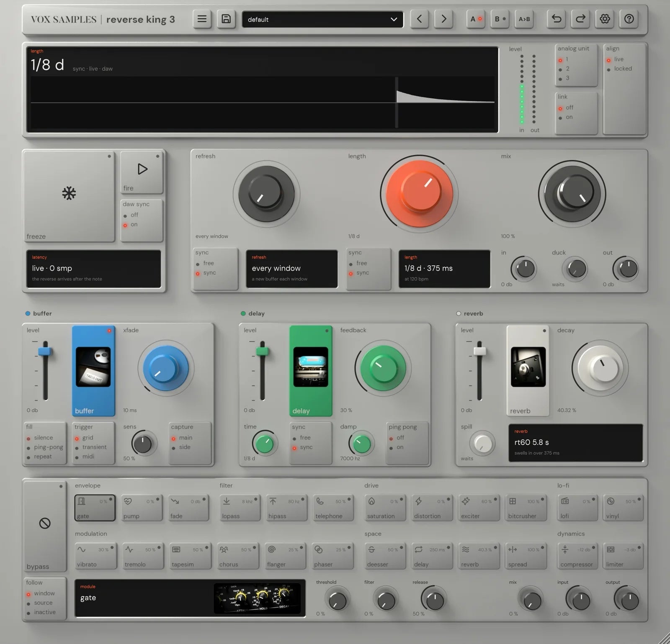Select the B state button
The height and width of the screenshot is (644, 670).
point(500,19)
